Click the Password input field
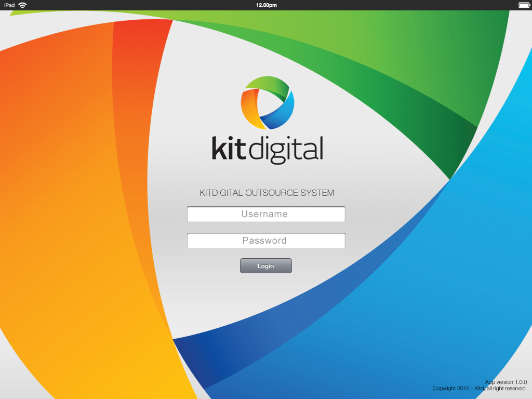This screenshot has height=399, width=532. coord(266,241)
